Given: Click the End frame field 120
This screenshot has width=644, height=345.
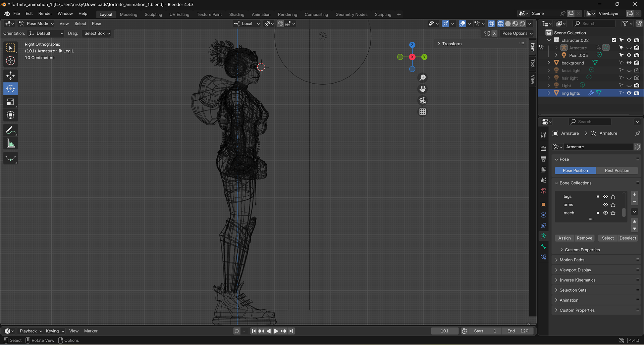Looking at the screenshot, I should (518, 331).
